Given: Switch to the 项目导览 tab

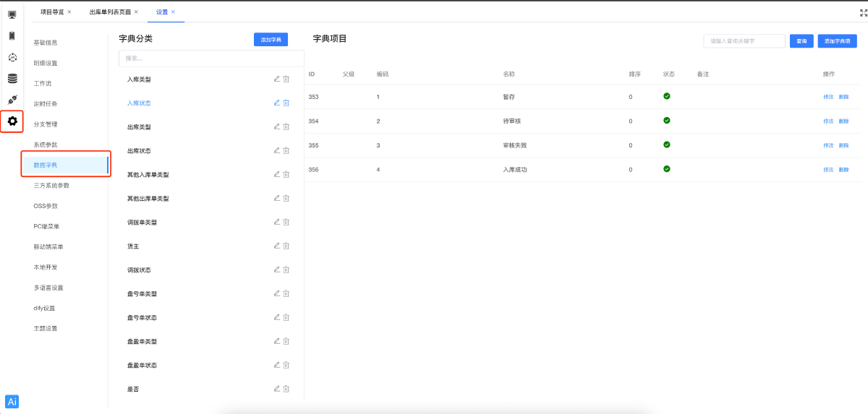Looking at the screenshot, I should point(52,12).
